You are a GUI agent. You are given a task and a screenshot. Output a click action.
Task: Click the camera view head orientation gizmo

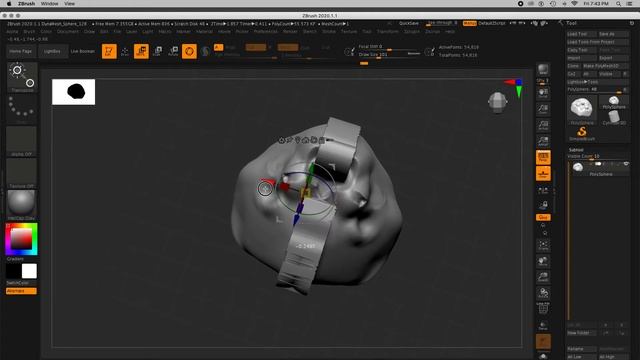(498, 102)
